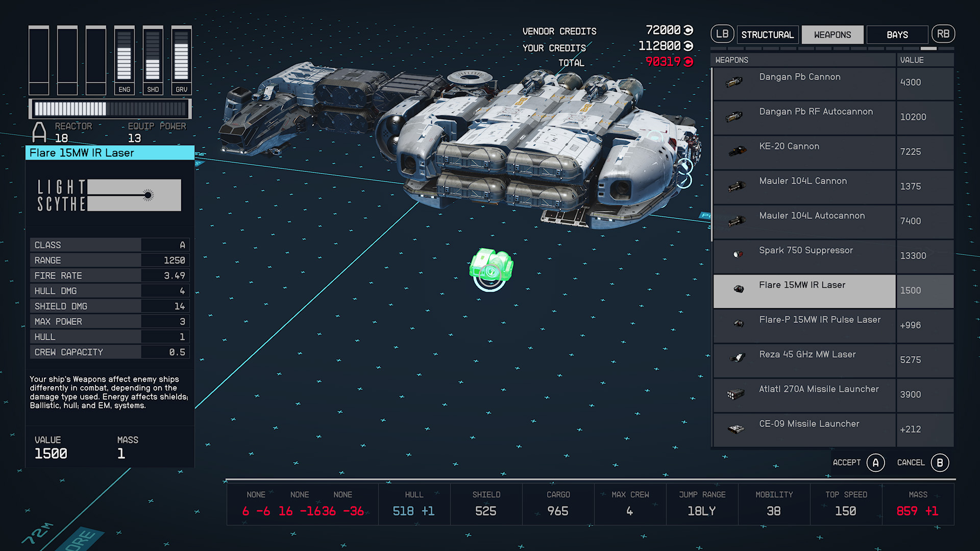Click the +996 value cell
This screenshot has width=980, height=551.
[925, 325]
